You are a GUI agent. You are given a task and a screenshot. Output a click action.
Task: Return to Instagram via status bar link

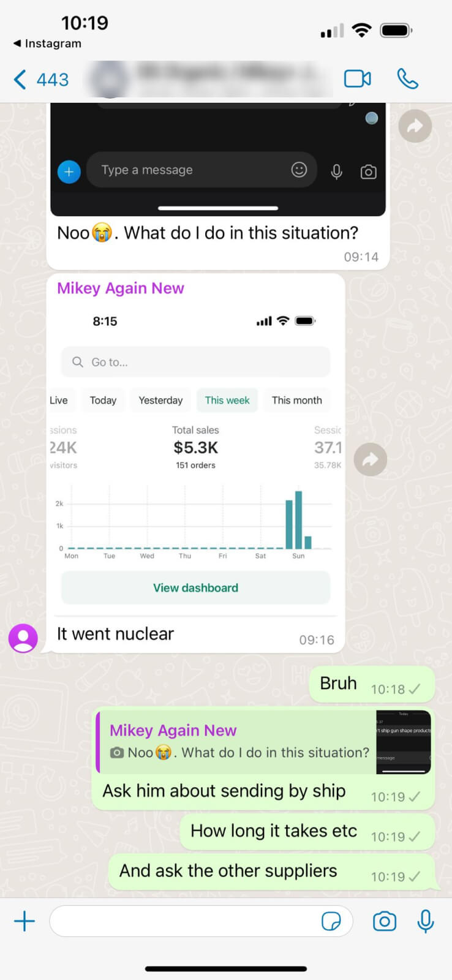[47, 43]
